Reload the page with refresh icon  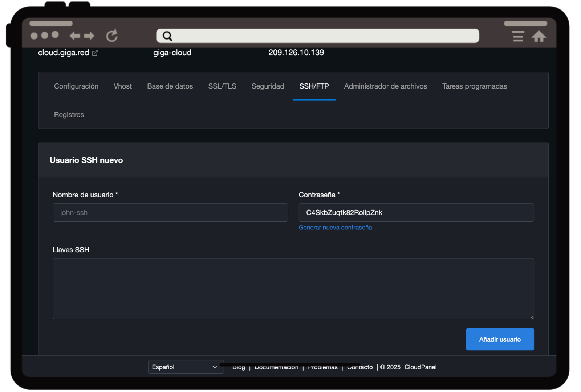[x=112, y=36]
